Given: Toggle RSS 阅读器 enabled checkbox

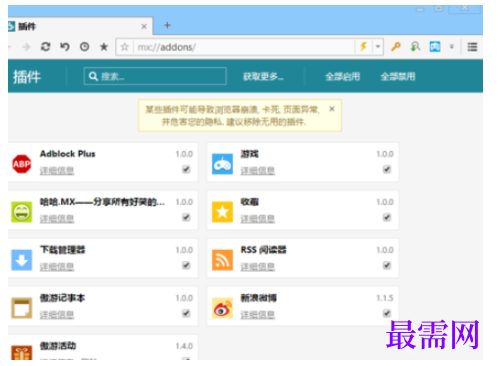Looking at the screenshot, I should pyautogui.click(x=387, y=265).
